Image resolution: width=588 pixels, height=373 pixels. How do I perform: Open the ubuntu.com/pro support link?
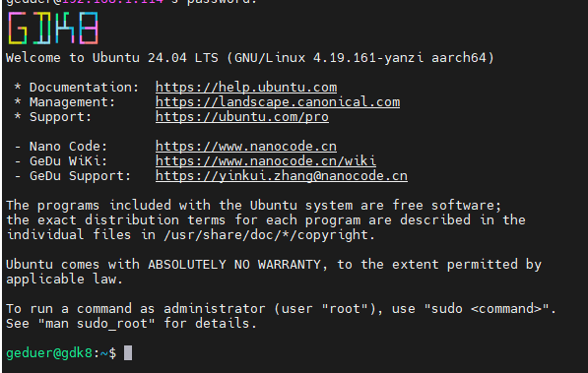(x=242, y=117)
